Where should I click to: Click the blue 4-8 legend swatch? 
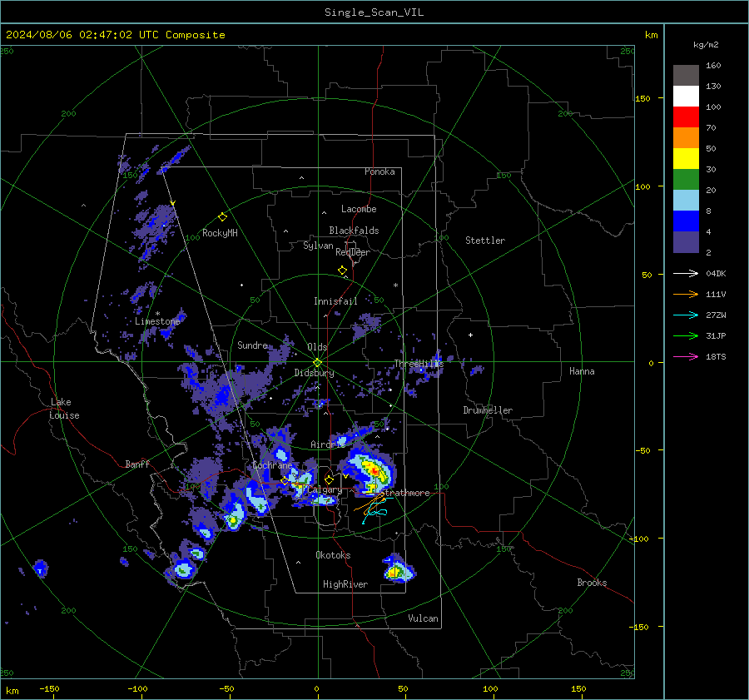point(686,221)
